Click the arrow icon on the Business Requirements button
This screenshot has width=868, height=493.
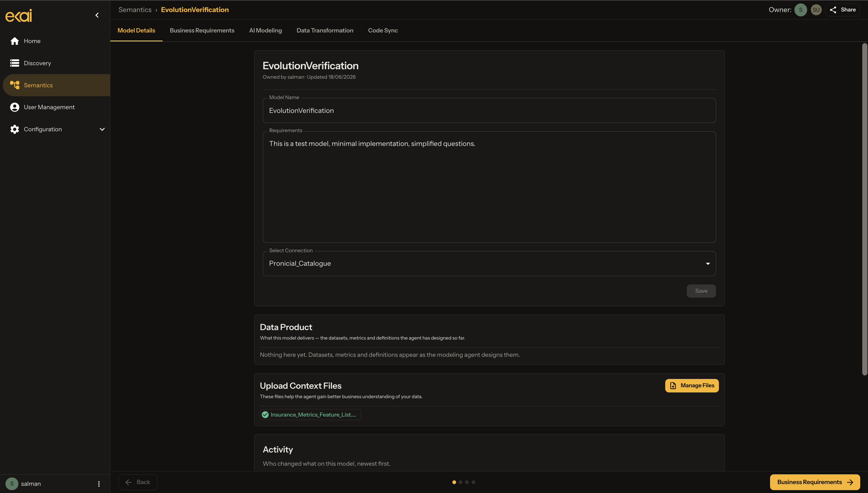coord(850,482)
